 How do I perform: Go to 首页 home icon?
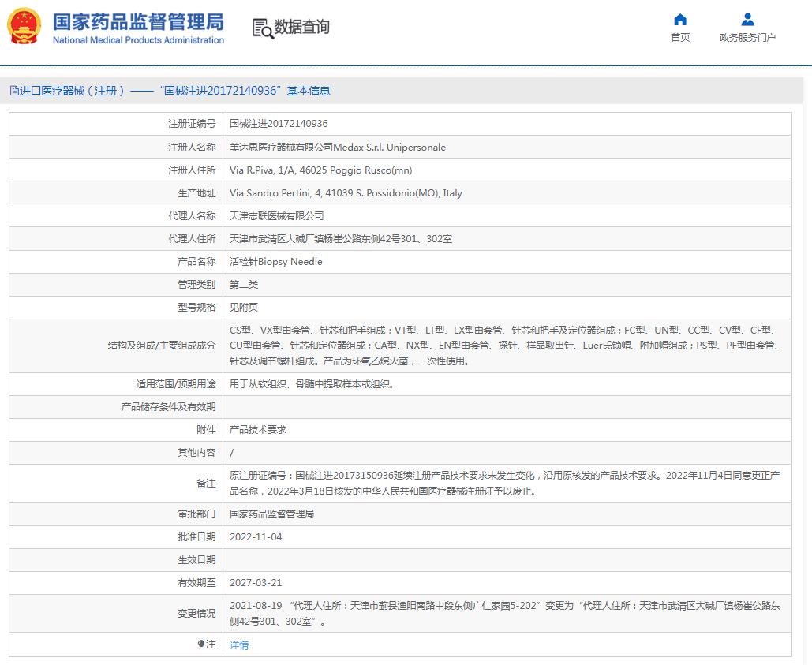tap(680, 20)
